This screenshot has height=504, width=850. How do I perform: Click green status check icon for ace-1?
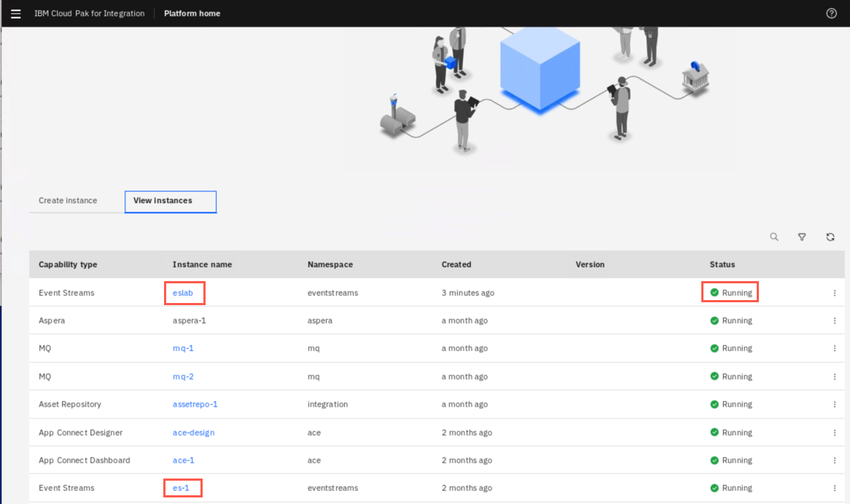coord(714,460)
